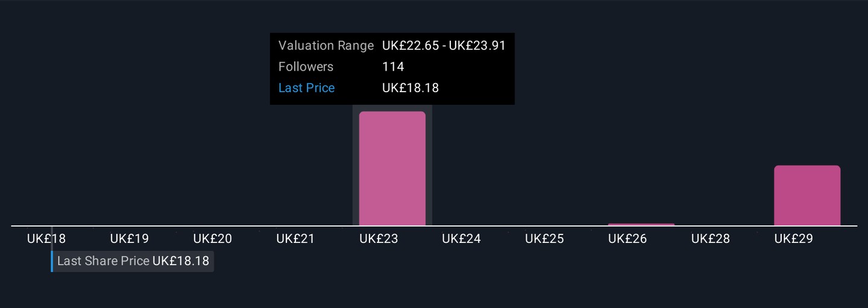This screenshot has width=868, height=308.
Task: Click the UK£18.18 value in tooltip
Action: coord(410,88)
